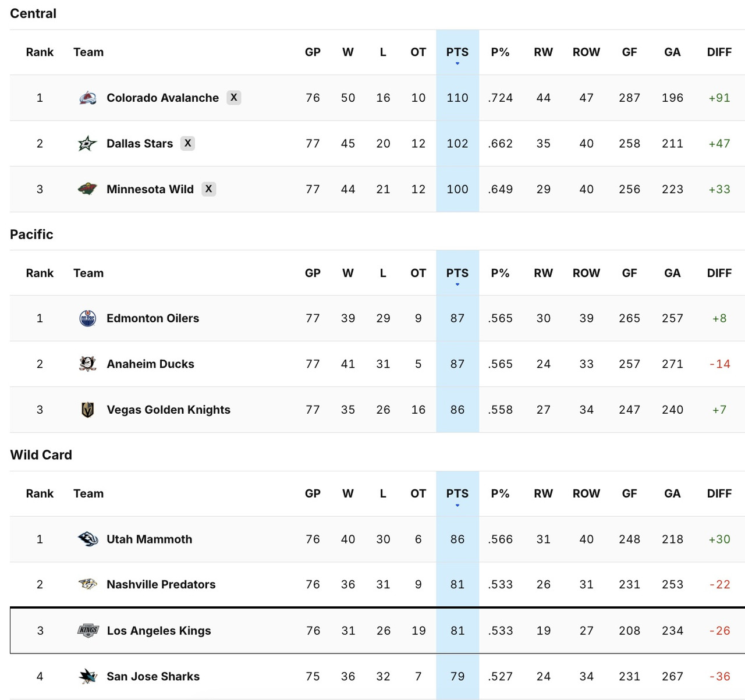This screenshot has width=745, height=700.
Task: Sort standings by the DIFF column header
Action: [x=719, y=52]
